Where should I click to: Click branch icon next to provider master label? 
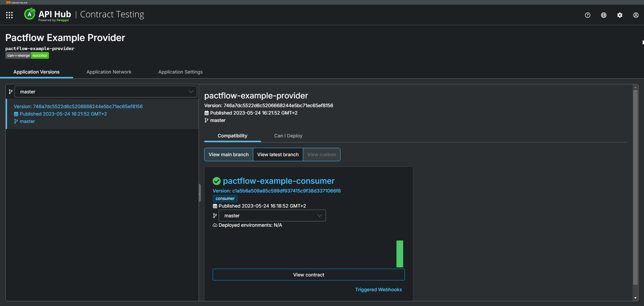(x=207, y=120)
